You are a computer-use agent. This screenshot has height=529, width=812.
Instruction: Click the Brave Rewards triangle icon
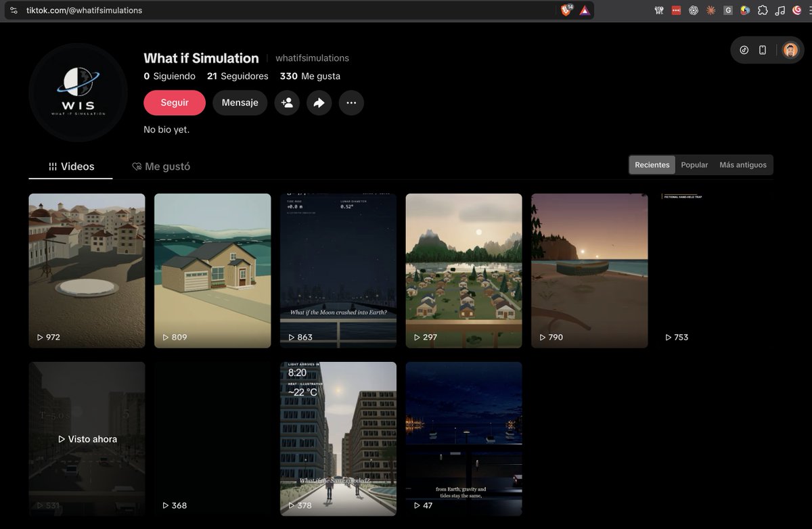click(x=585, y=10)
